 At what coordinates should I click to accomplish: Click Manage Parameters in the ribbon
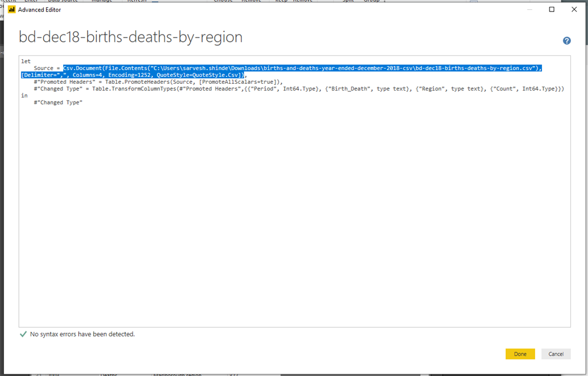[101, 2]
